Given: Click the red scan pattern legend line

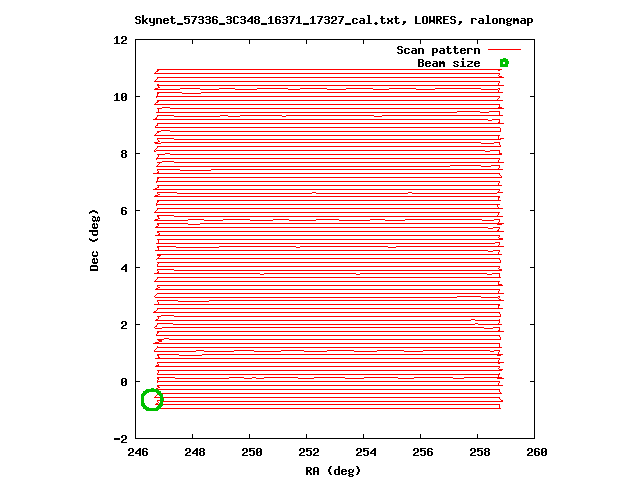Looking at the screenshot, I should (x=504, y=50).
